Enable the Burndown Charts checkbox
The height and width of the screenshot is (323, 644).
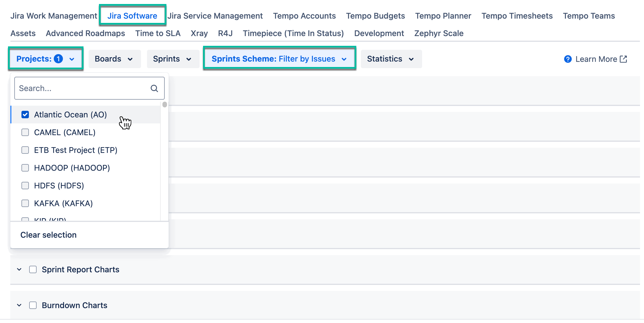pos(33,305)
